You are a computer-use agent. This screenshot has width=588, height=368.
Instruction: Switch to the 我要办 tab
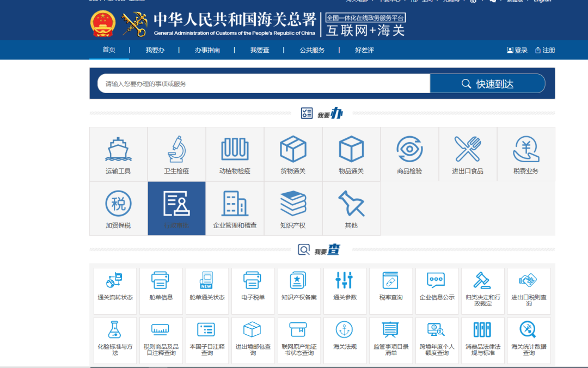pyautogui.click(x=156, y=50)
